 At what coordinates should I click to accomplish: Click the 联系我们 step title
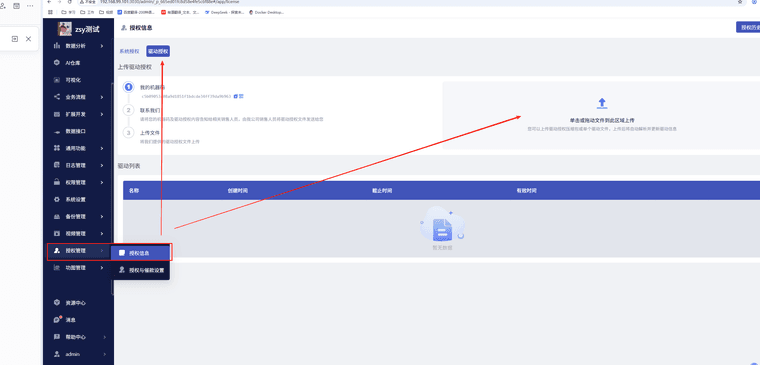pyautogui.click(x=150, y=110)
